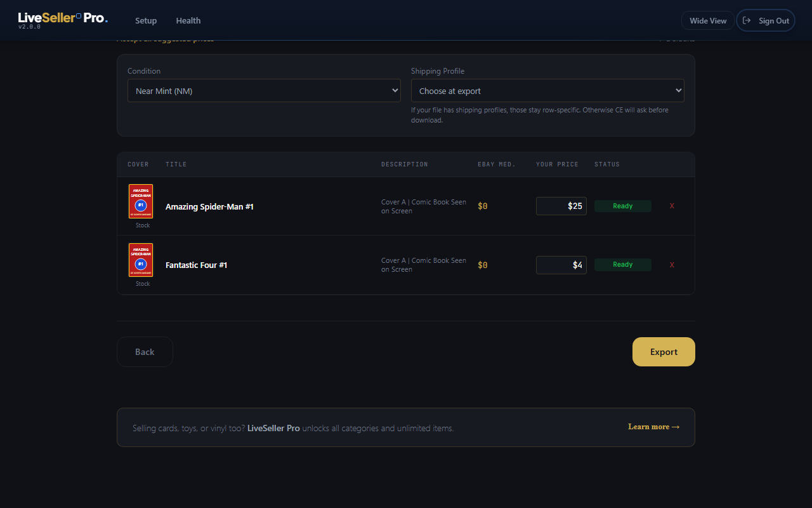The width and height of the screenshot is (812, 508).
Task: Click the STATUS column header
Action: click(x=607, y=164)
